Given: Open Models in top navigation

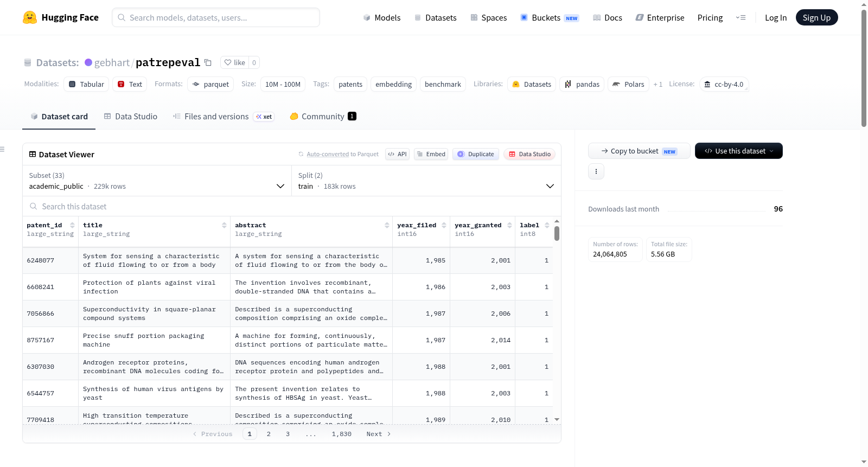Looking at the screenshot, I should pos(382,17).
